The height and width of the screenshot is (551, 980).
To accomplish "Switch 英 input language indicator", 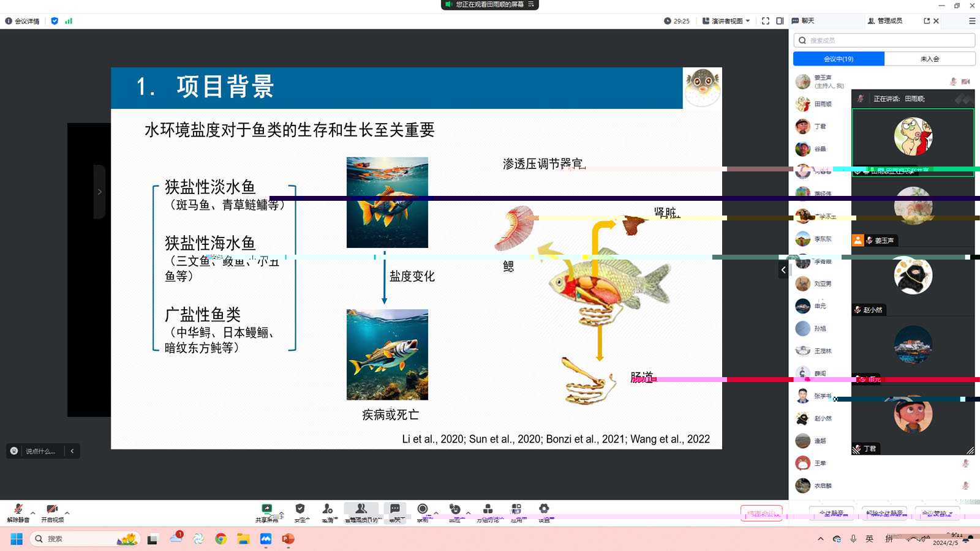I will pos(870,539).
